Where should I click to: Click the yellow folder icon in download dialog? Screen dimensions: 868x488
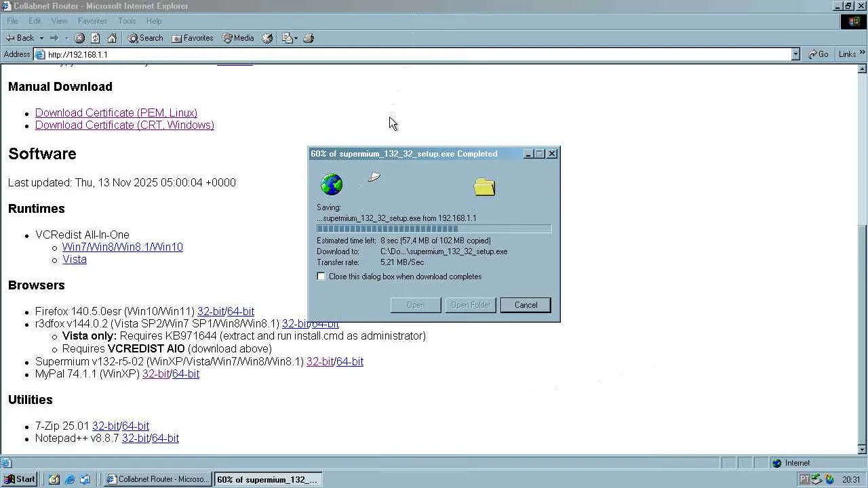click(484, 187)
